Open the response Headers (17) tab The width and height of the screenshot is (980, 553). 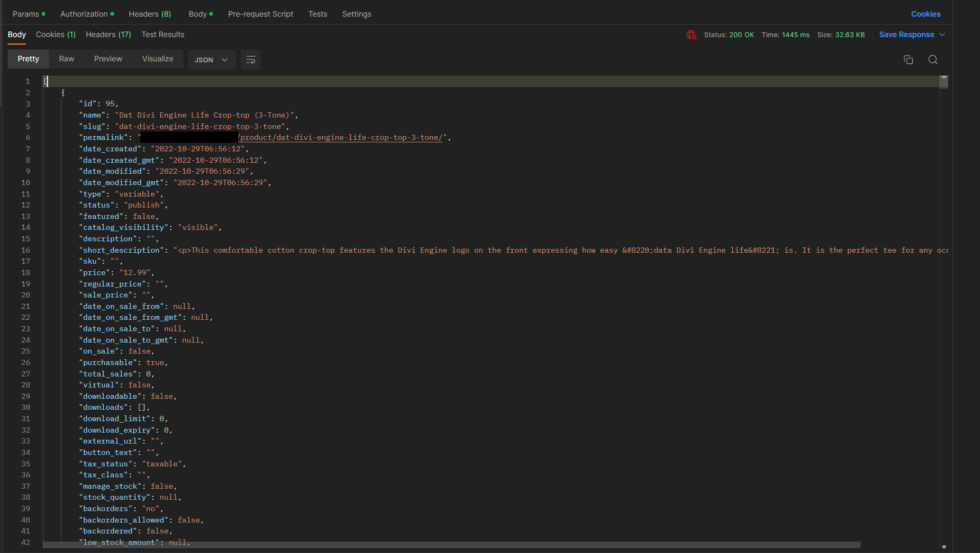pos(108,35)
